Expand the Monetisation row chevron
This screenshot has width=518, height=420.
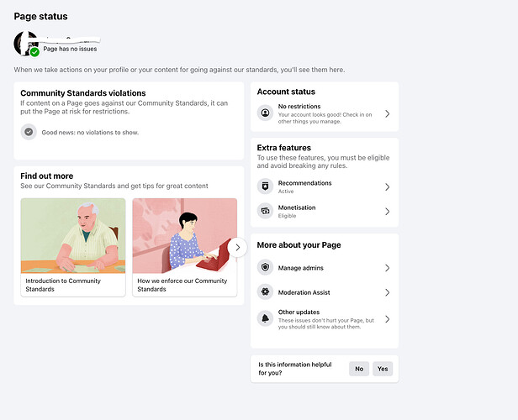pos(387,211)
